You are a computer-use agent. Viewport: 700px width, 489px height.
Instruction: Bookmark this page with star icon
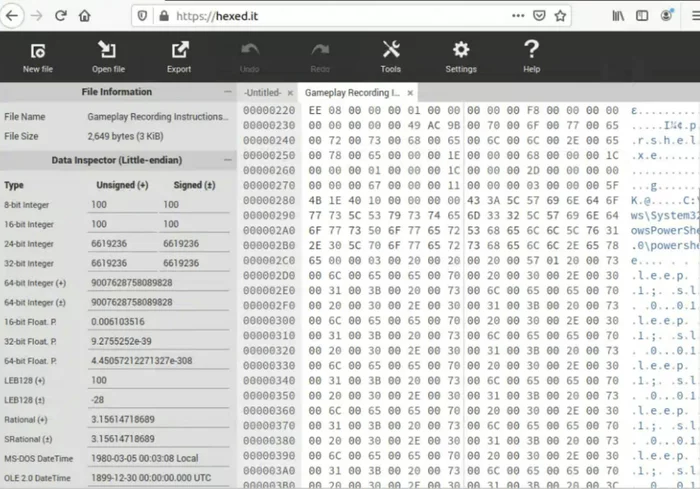pos(560,16)
